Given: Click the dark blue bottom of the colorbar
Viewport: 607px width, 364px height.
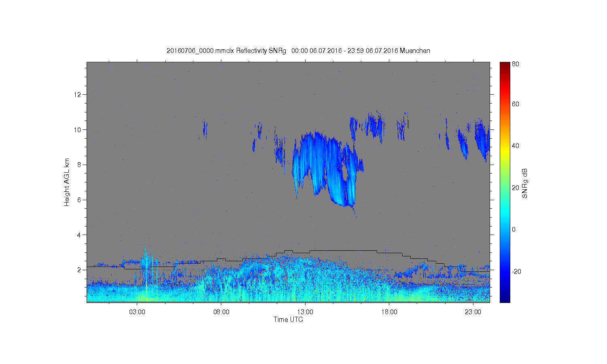Looking at the screenshot, I should (505, 298).
